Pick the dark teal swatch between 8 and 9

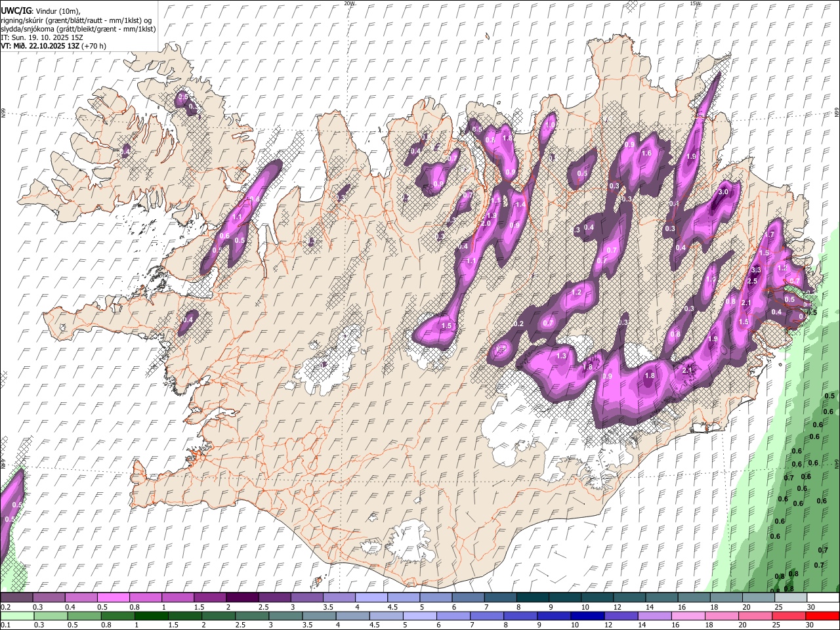pyautogui.click(x=532, y=598)
